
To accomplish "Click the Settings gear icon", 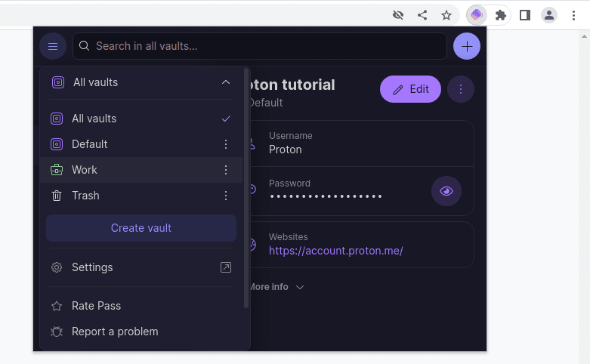I will [x=57, y=267].
